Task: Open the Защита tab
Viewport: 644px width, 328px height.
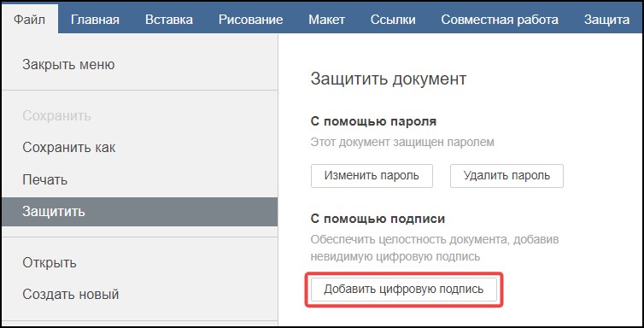Action: click(606, 20)
